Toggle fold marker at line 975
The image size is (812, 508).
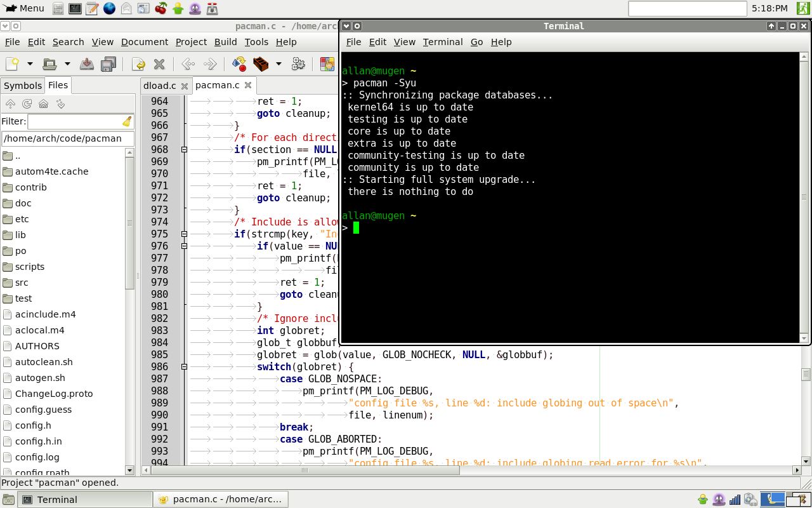(x=184, y=234)
